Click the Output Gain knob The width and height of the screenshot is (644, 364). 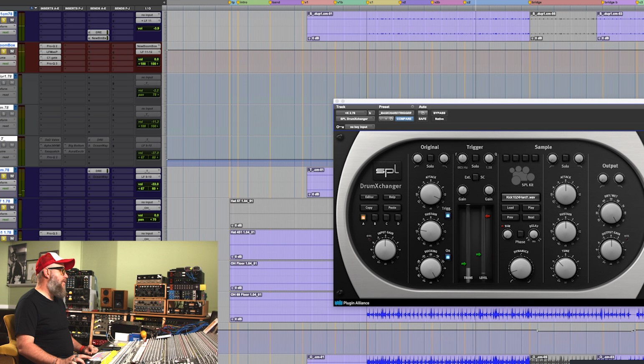click(x=611, y=250)
